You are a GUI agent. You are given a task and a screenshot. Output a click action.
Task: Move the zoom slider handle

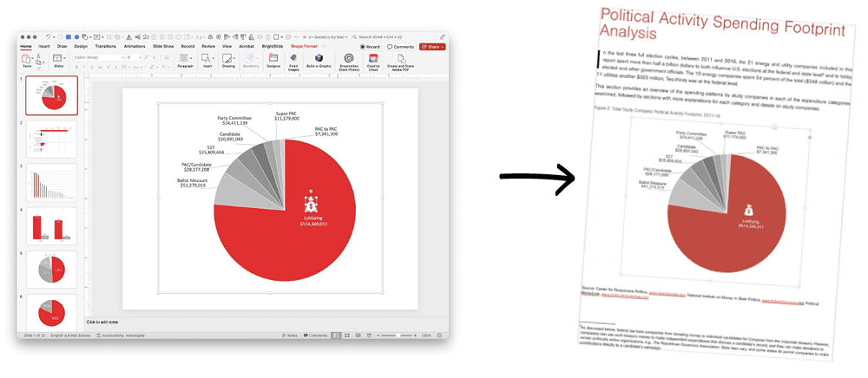(x=398, y=336)
